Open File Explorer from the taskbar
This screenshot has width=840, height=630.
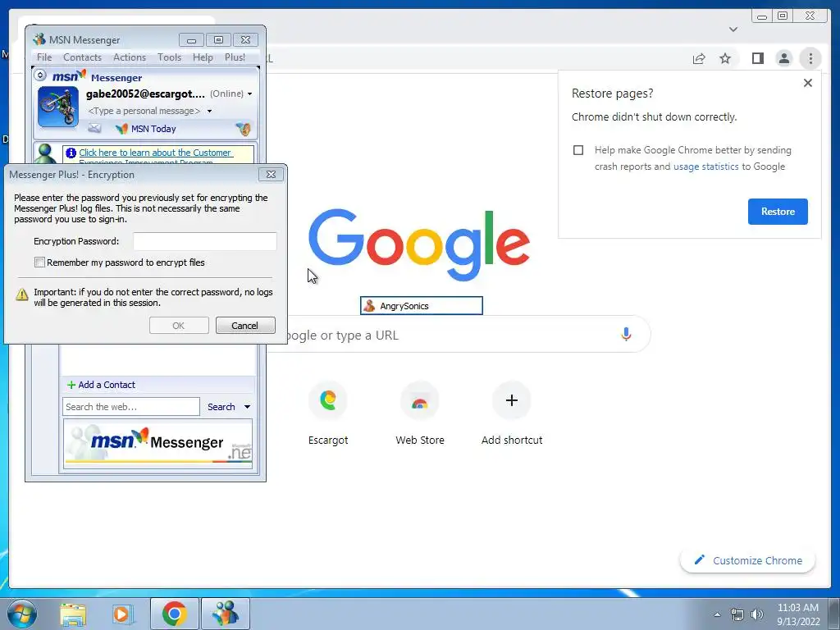pos(73,614)
